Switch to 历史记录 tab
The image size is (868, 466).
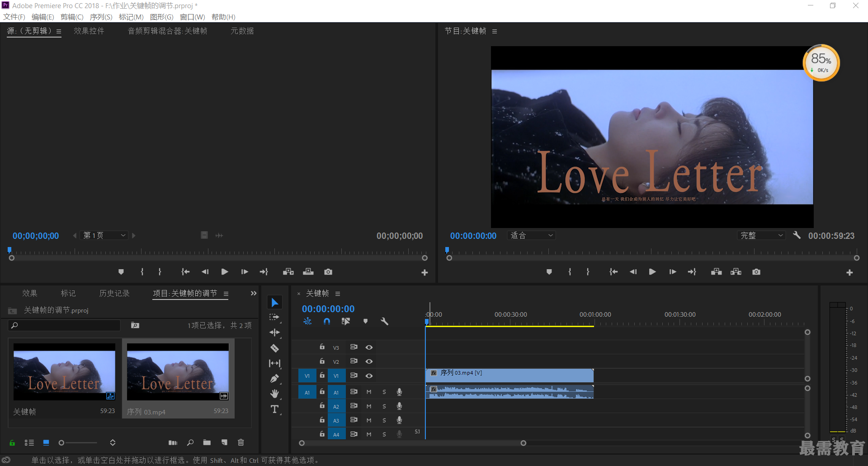[114, 293]
